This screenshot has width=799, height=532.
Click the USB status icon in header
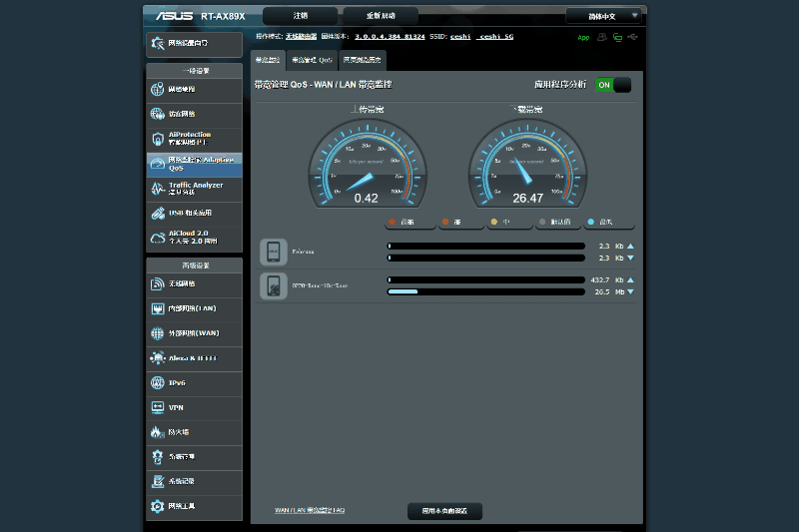click(x=633, y=38)
